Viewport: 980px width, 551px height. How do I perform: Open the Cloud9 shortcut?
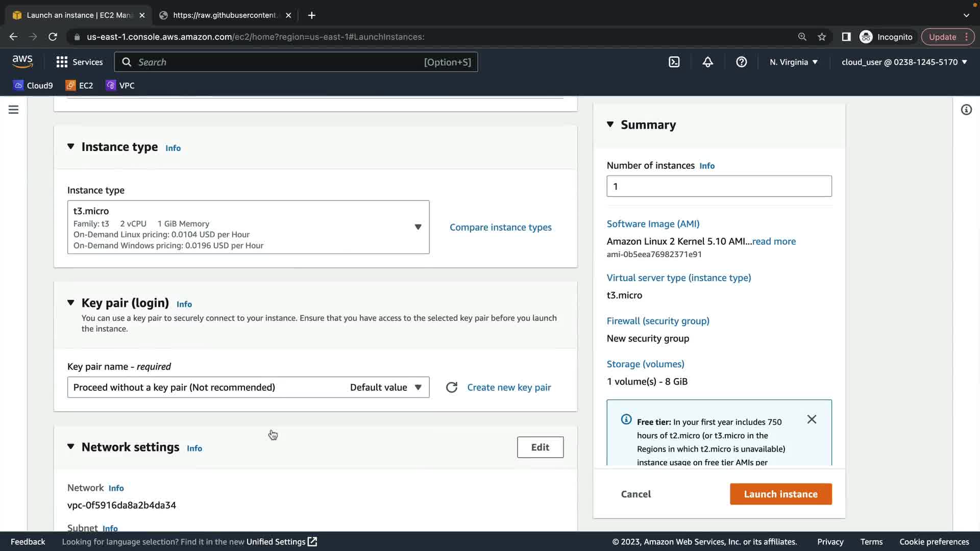33,86
